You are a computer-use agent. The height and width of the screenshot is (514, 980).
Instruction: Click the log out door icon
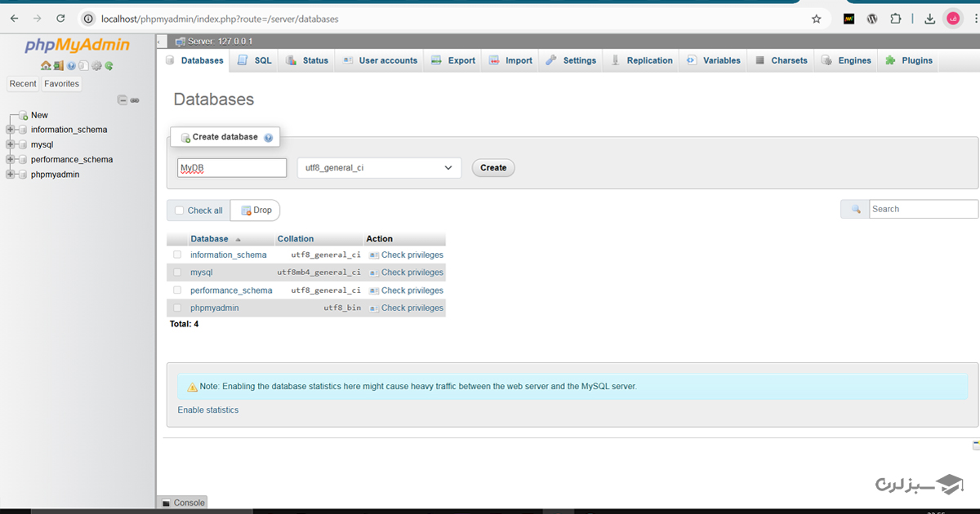coord(58,66)
